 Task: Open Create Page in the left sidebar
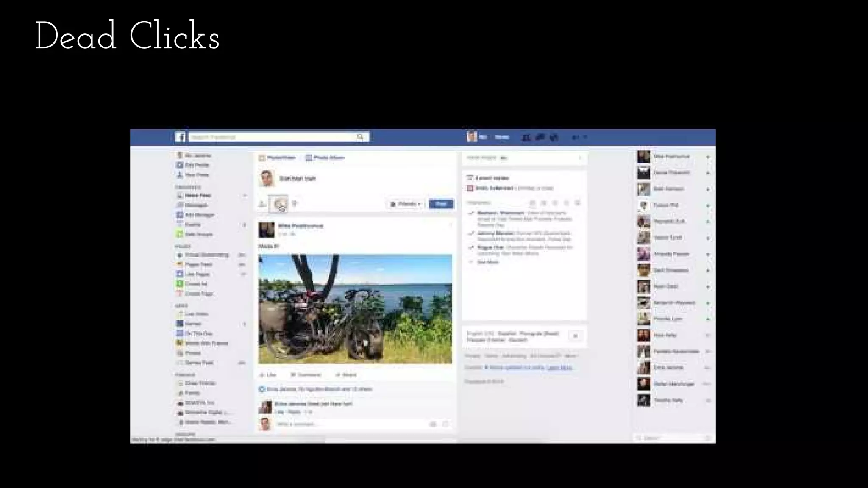coord(199,294)
